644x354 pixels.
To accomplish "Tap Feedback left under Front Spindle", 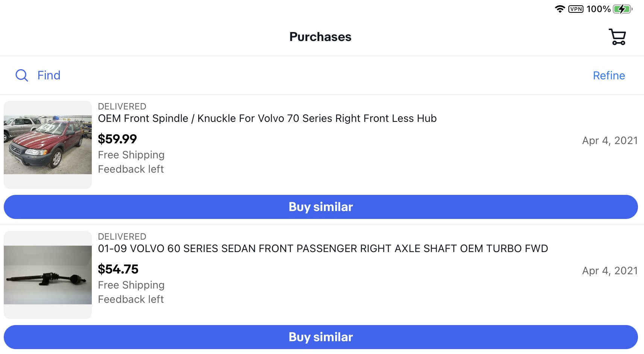I will (x=131, y=169).
